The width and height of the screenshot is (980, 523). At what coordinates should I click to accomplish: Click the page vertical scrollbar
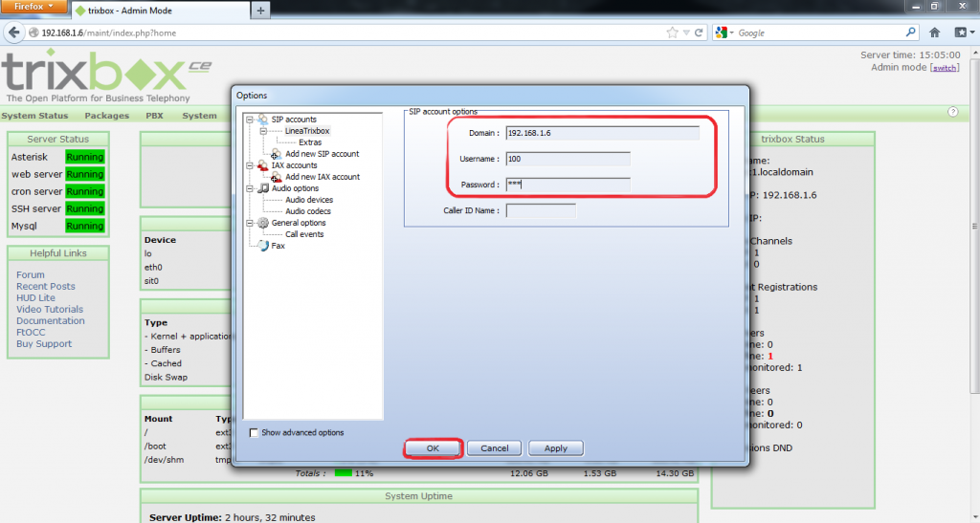click(974, 226)
